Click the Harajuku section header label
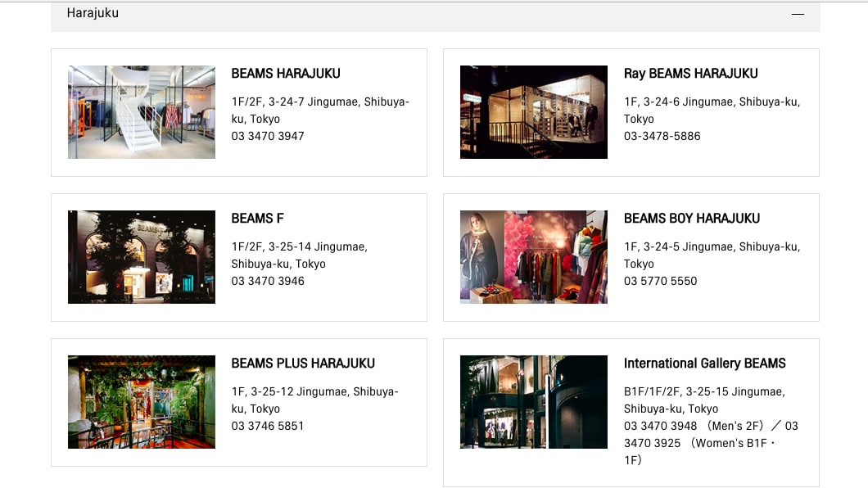The width and height of the screenshot is (868, 488). (x=93, y=13)
